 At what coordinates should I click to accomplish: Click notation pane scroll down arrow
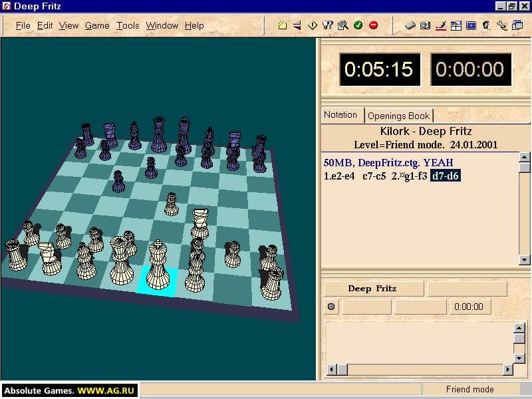pyautogui.click(x=524, y=260)
